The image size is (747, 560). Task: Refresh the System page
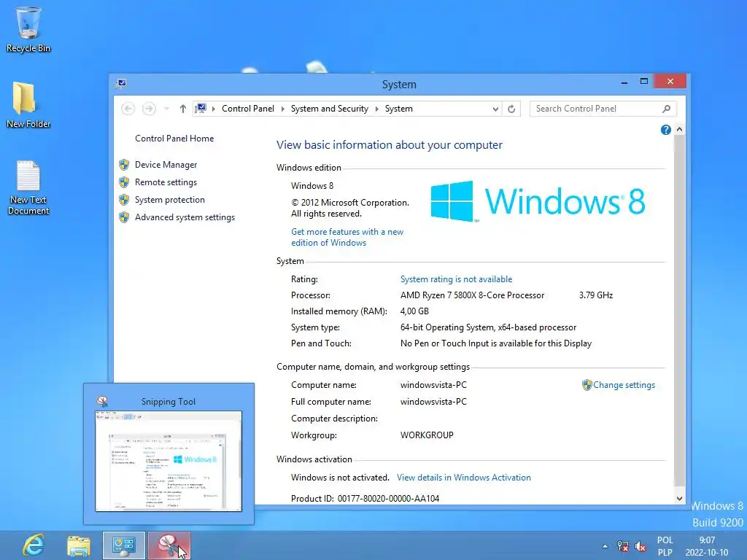click(x=511, y=109)
